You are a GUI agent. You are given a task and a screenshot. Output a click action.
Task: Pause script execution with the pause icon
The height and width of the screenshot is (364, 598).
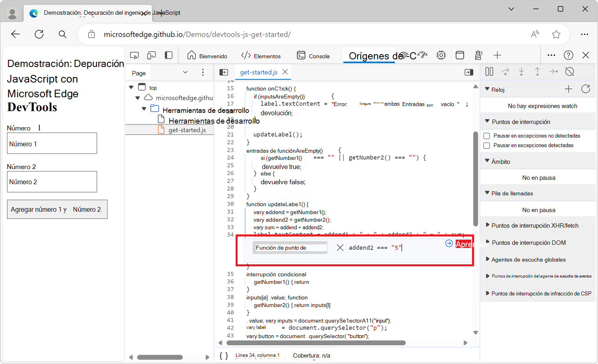click(x=489, y=71)
